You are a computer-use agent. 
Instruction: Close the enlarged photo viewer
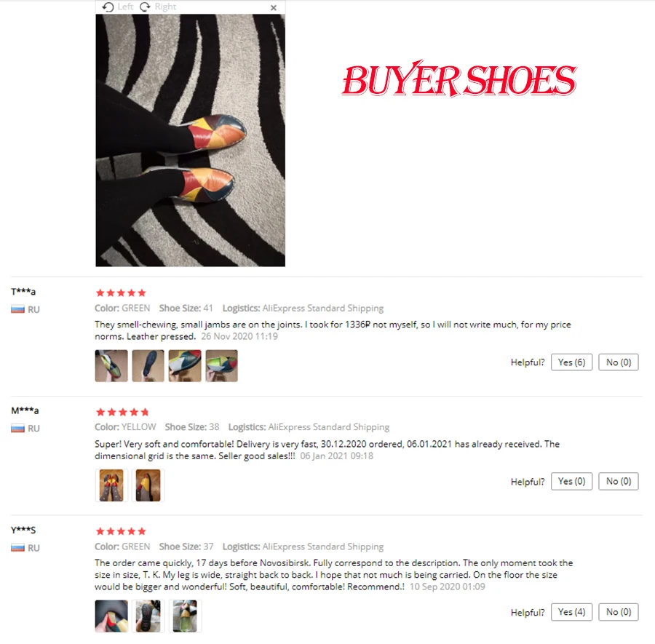[274, 7]
